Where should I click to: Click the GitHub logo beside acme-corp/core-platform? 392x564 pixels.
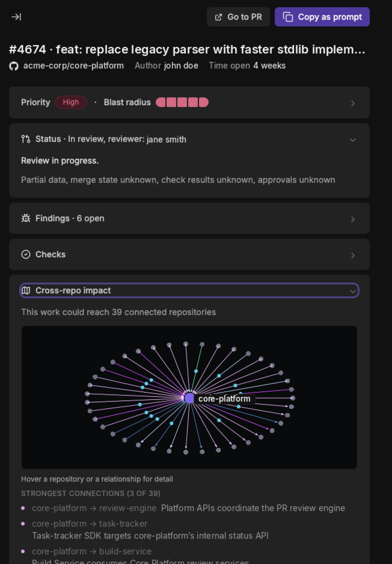(x=14, y=66)
